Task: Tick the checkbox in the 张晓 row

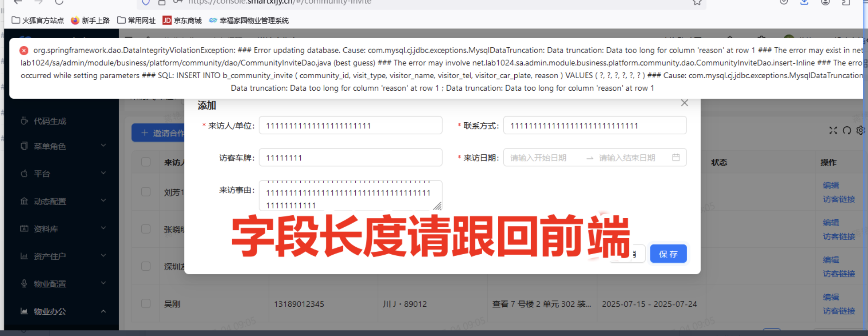Action: click(x=146, y=229)
